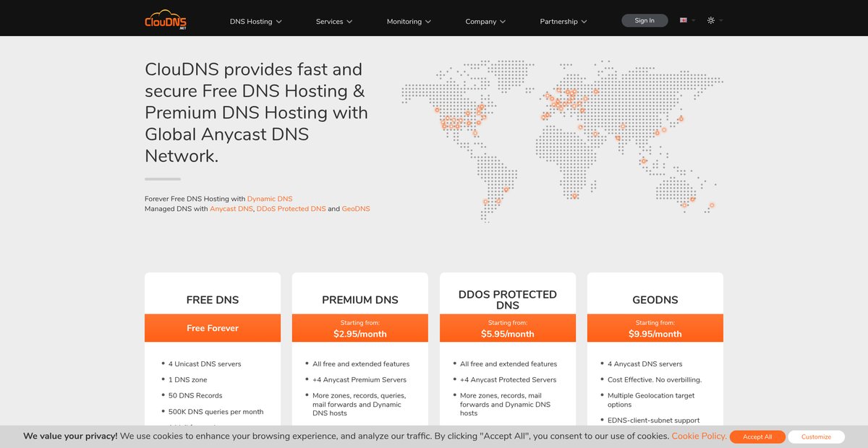Expand the Company chevron
This screenshot has height=448, width=868.
pyautogui.click(x=503, y=22)
